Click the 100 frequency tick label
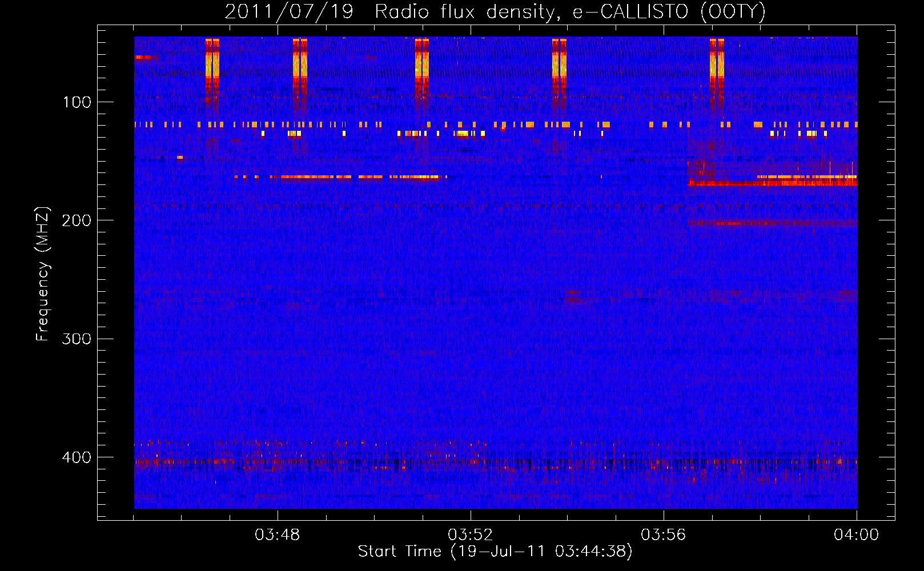Screen dimensions: 924x571 click(77, 103)
